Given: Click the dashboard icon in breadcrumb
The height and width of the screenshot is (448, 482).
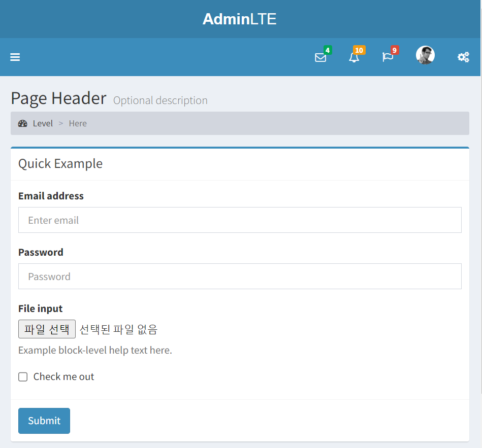Looking at the screenshot, I should pos(22,123).
